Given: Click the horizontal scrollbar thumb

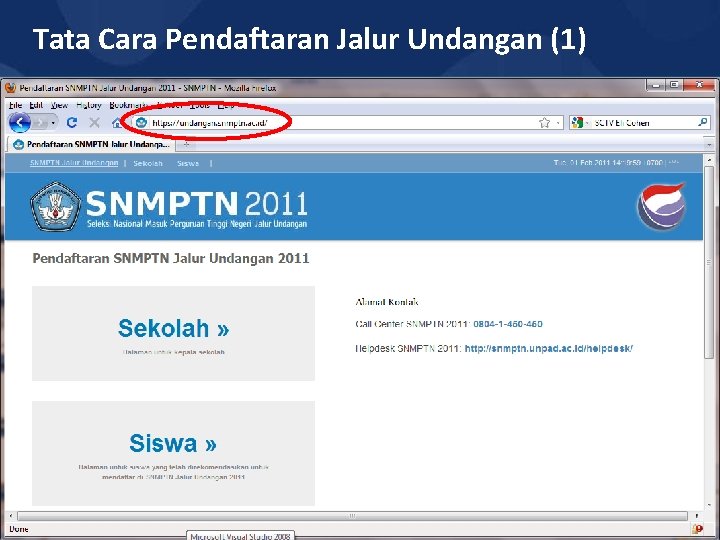Looking at the screenshot, I should click(x=352, y=516).
